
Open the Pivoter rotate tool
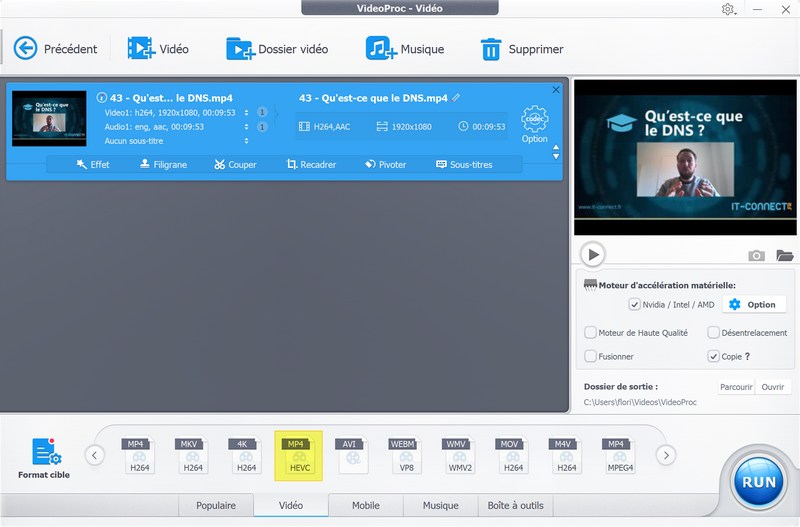point(386,164)
